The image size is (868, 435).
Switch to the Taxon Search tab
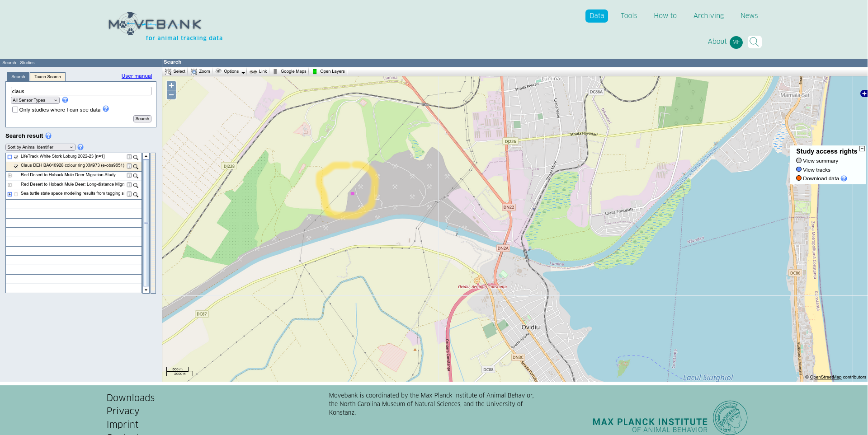point(47,77)
